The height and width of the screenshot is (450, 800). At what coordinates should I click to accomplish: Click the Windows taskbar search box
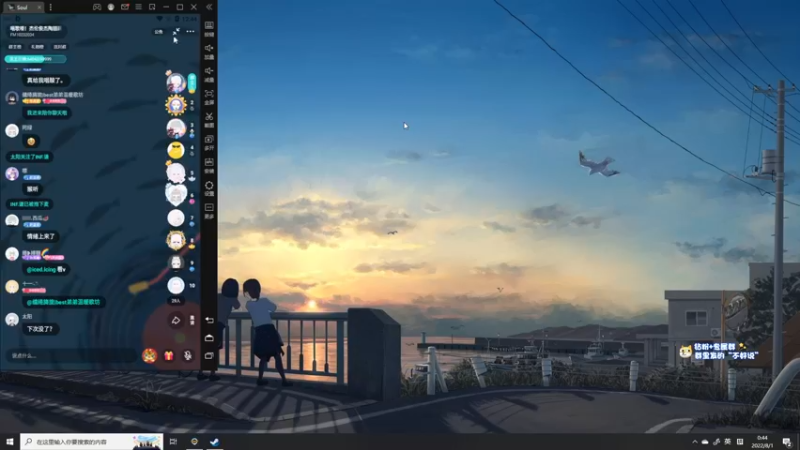(x=91, y=442)
